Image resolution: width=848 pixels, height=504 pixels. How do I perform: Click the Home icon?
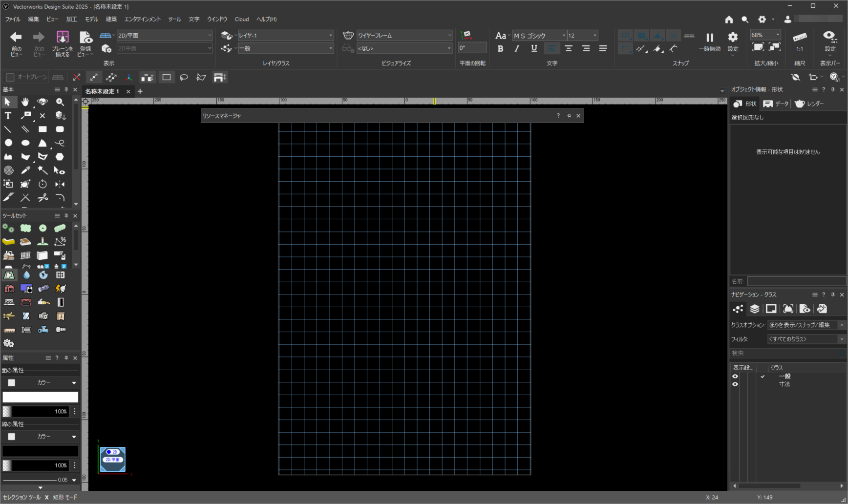pos(729,19)
